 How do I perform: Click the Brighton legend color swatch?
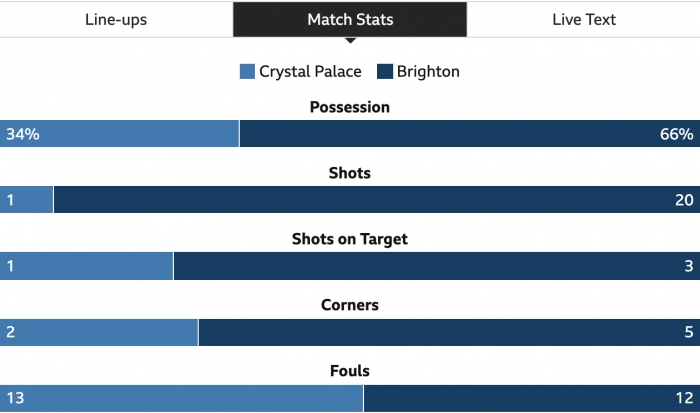pyautogui.click(x=385, y=71)
